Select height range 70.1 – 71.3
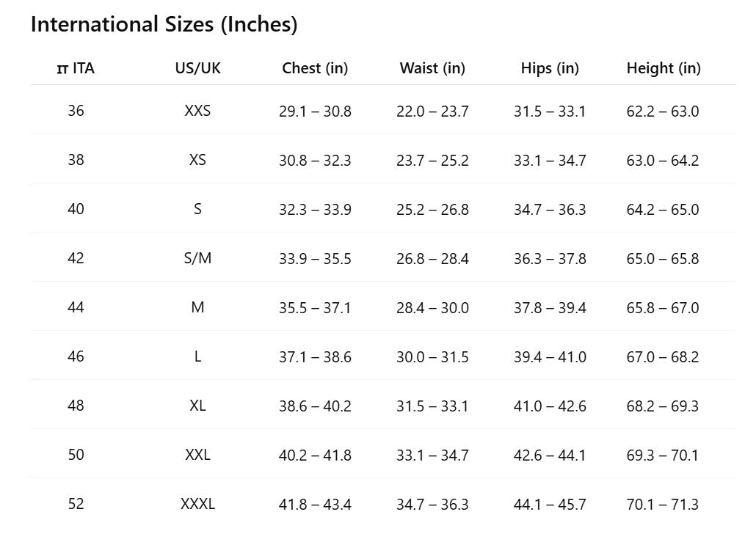The image size is (756, 542). tap(663, 505)
